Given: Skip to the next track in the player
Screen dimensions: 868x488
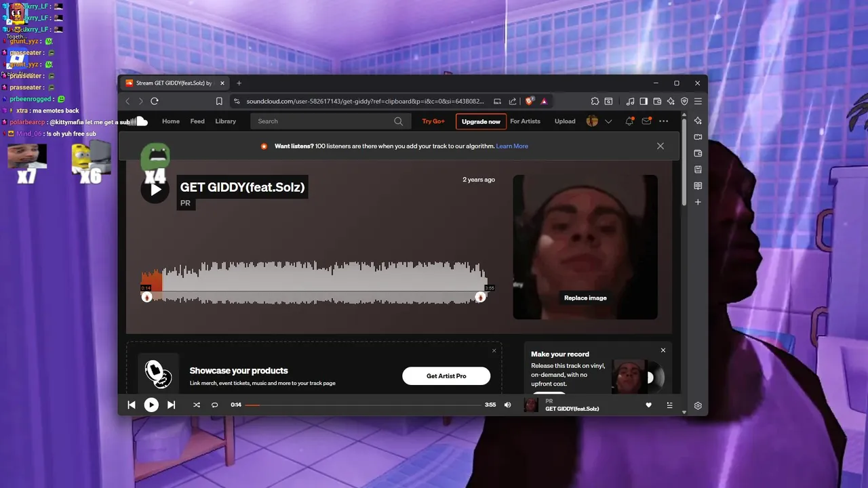Looking at the screenshot, I should point(171,405).
